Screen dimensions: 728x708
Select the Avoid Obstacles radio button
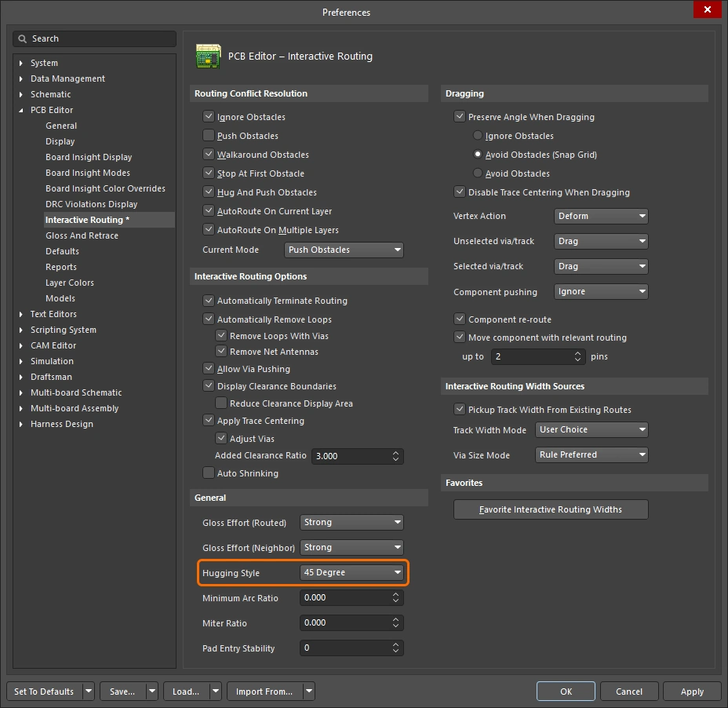click(479, 173)
